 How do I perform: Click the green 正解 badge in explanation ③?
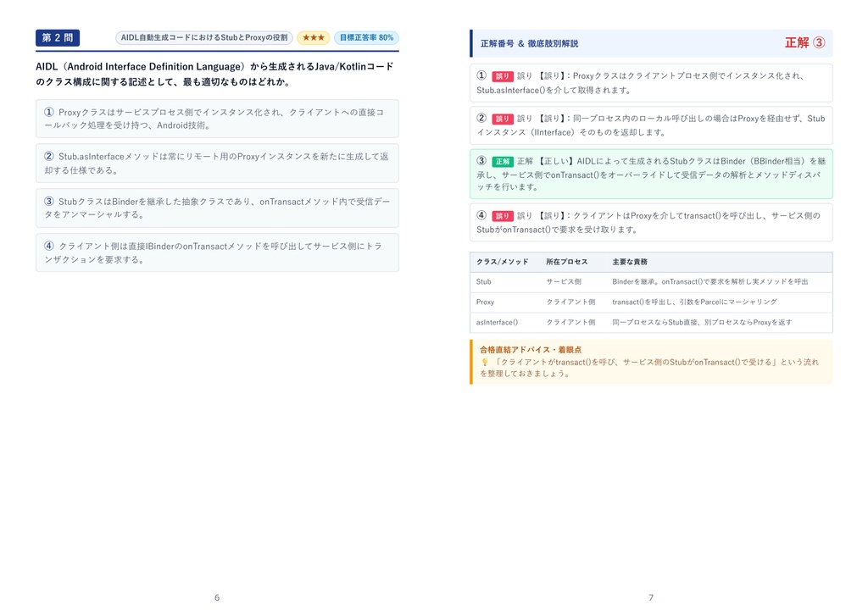click(502, 162)
